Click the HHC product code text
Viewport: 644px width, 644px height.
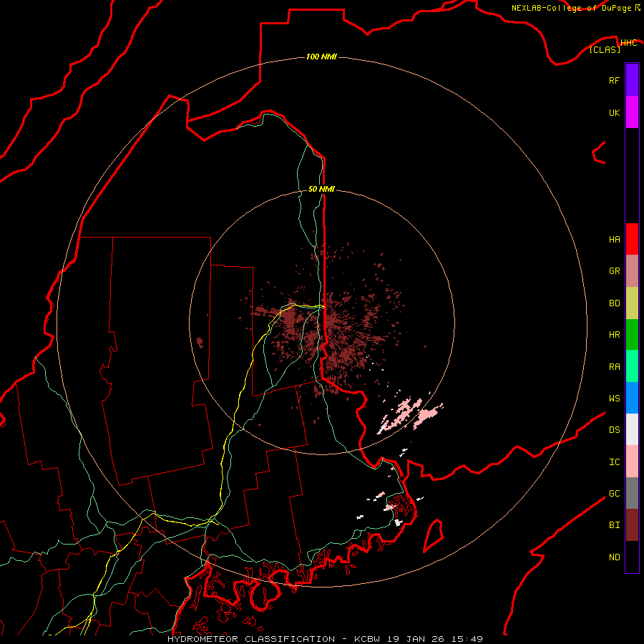[x=628, y=42]
